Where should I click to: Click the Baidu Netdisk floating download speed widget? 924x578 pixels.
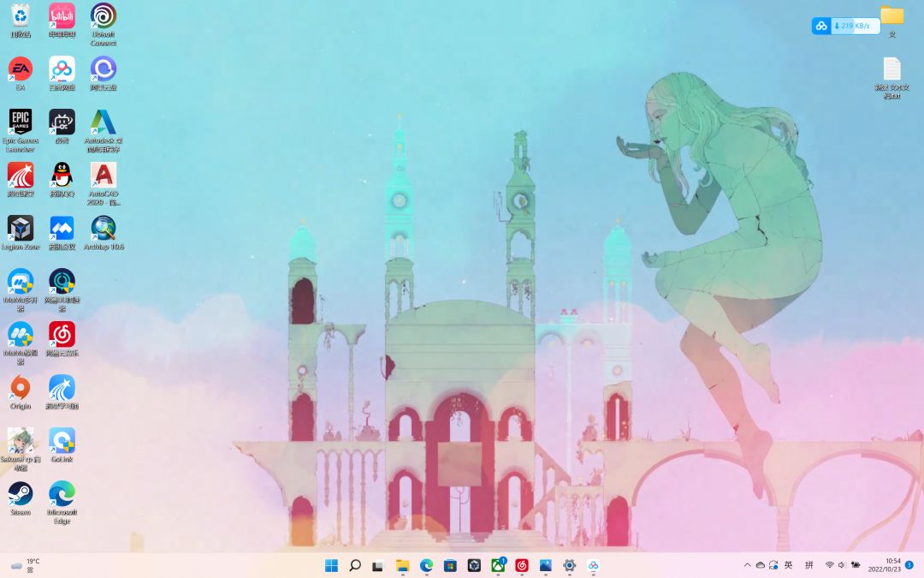point(845,26)
